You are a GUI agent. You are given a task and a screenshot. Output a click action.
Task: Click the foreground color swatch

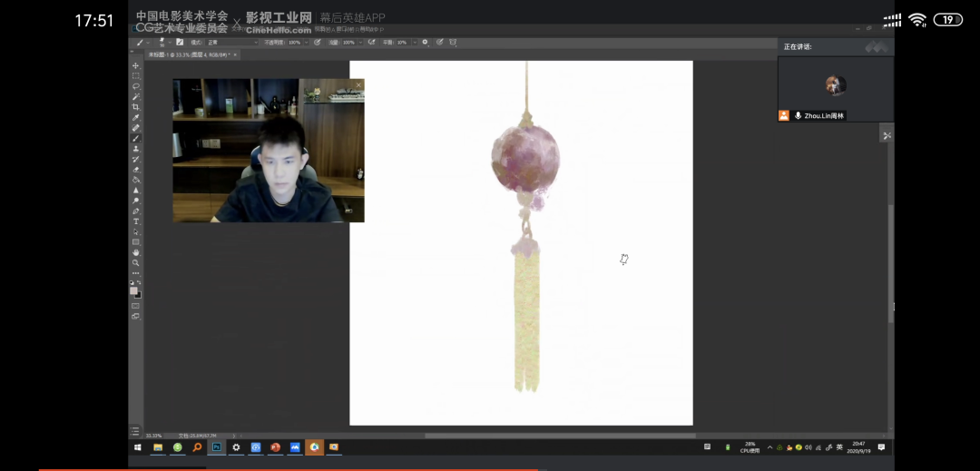coord(134,290)
